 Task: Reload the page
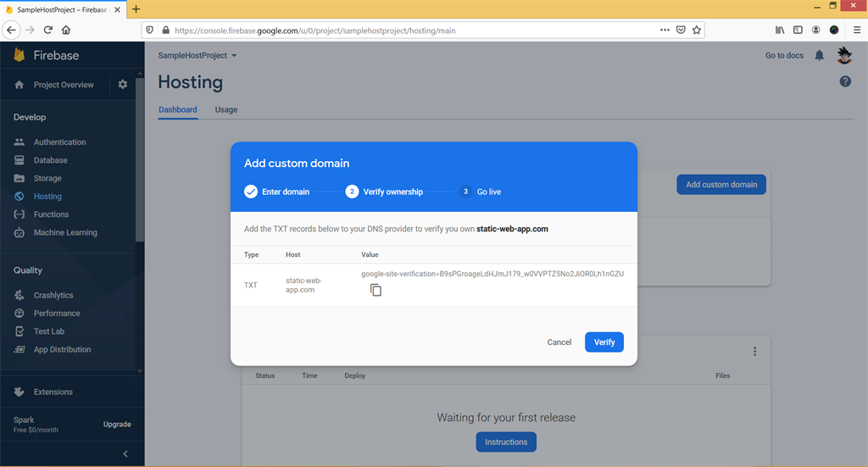[48, 30]
